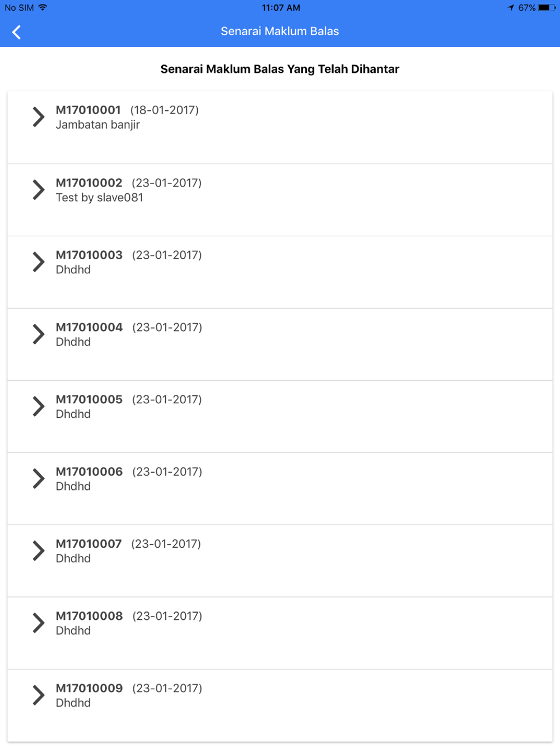The width and height of the screenshot is (560, 747).
Task: Open the Test by slave081 report
Action: coord(100,198)
